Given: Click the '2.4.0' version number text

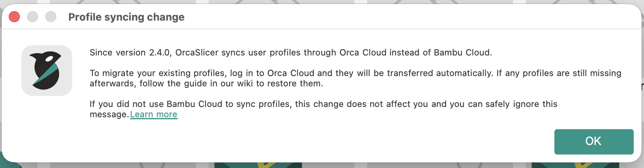Looking at the screenshot, I should click(x=159, y=53).
